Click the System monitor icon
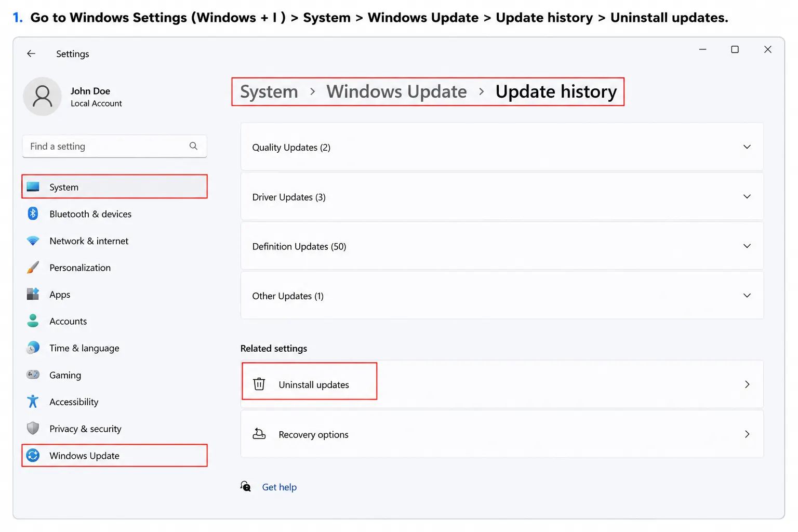The height and width of the screenshot is (532, 798). pos(33,187)
